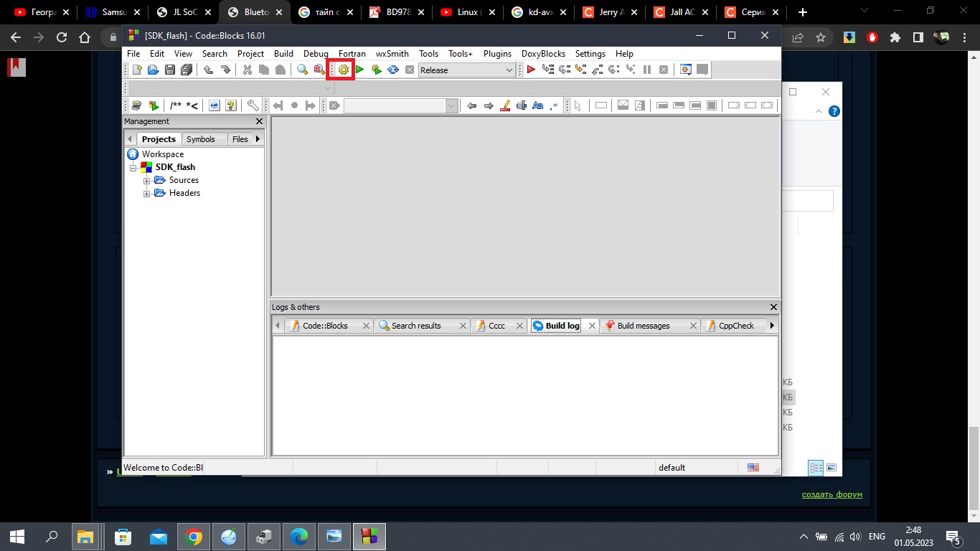Click the Find magnifier icon
This screenshot has width=980, height=551.
click(303, 70)
